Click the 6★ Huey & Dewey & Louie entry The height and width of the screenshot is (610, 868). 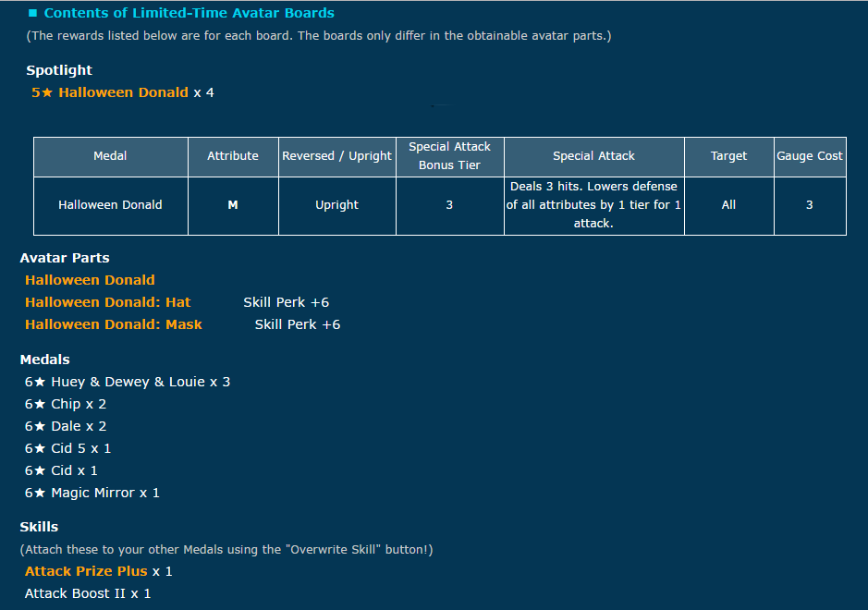pyautogui.click(x=128, y=382)
